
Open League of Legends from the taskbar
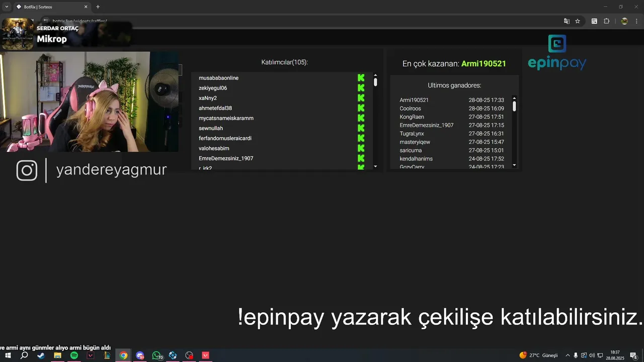107,355
